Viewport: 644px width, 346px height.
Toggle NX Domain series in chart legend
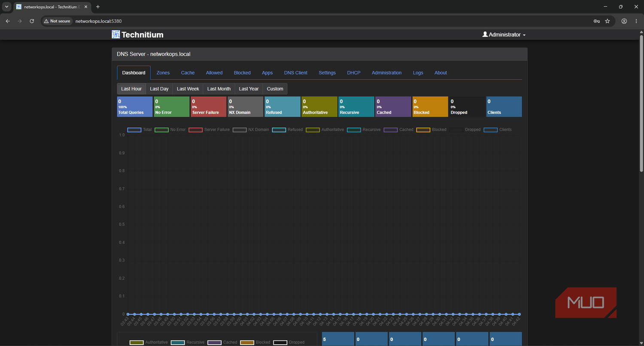[x=251, y=129]
